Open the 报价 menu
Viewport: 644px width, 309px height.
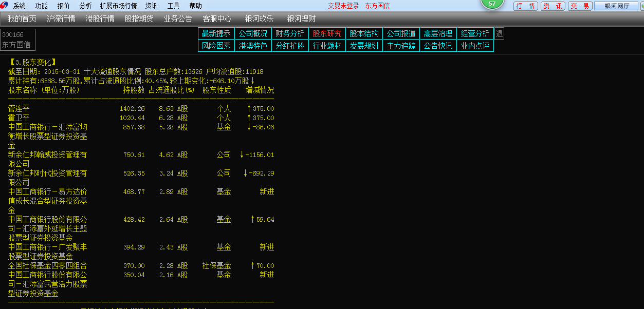tap(64, 6)
